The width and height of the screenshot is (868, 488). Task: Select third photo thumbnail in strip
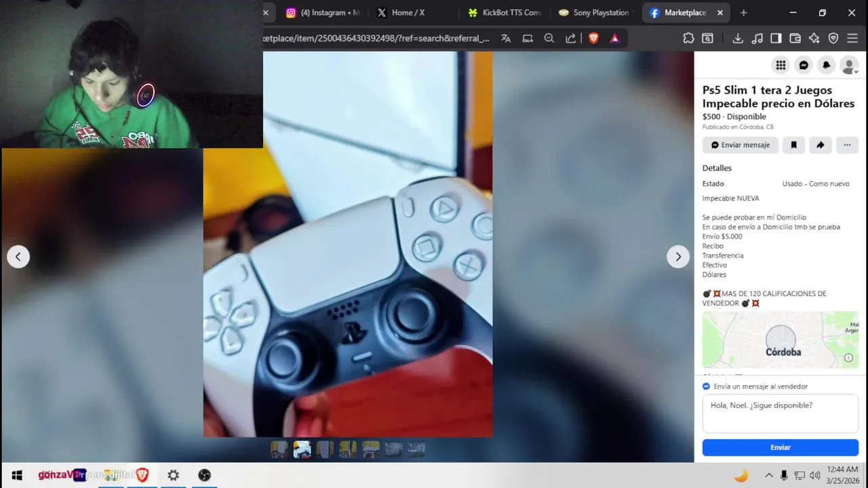pos(325,449)
